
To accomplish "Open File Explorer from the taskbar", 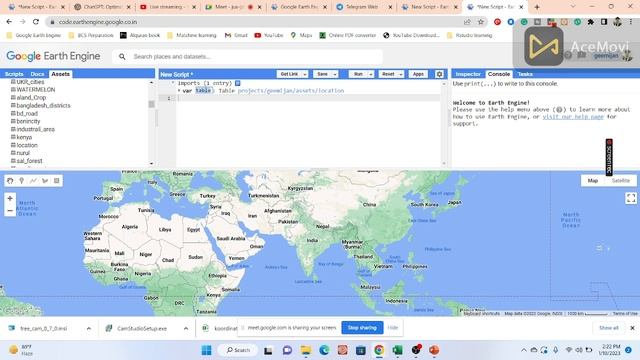I will click(x=306, y=350).
